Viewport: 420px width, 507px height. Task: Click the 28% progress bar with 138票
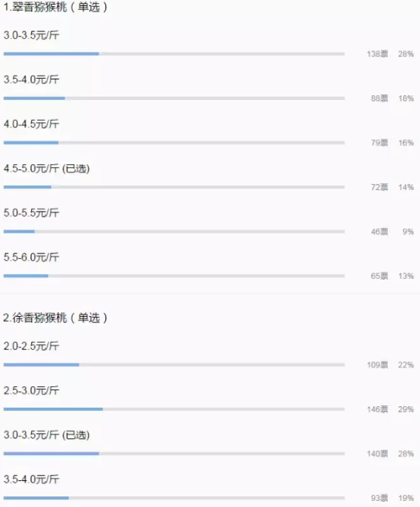pos(174,54)
